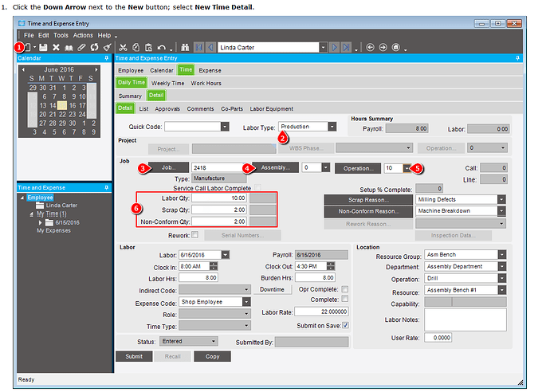Click the Copy pages icon in toolbar
The width and height of the screenshot is (550, 392).
tap(136, 47)
